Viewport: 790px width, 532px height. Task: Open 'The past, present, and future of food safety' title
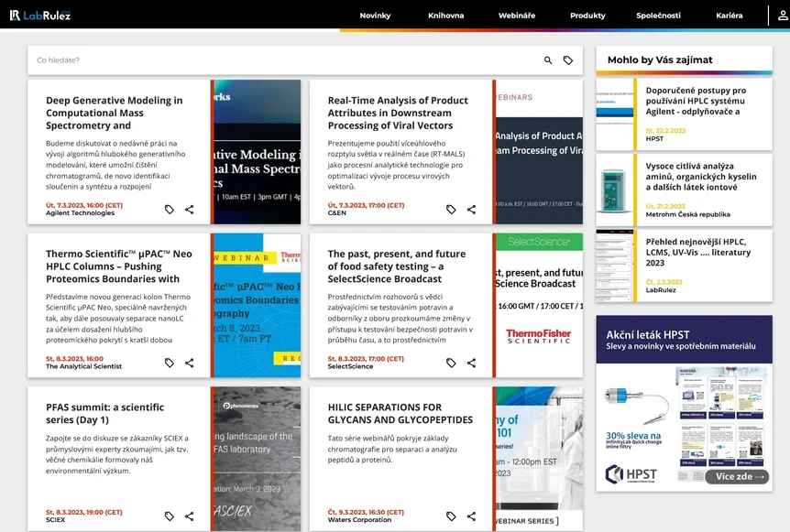(397, 266)
